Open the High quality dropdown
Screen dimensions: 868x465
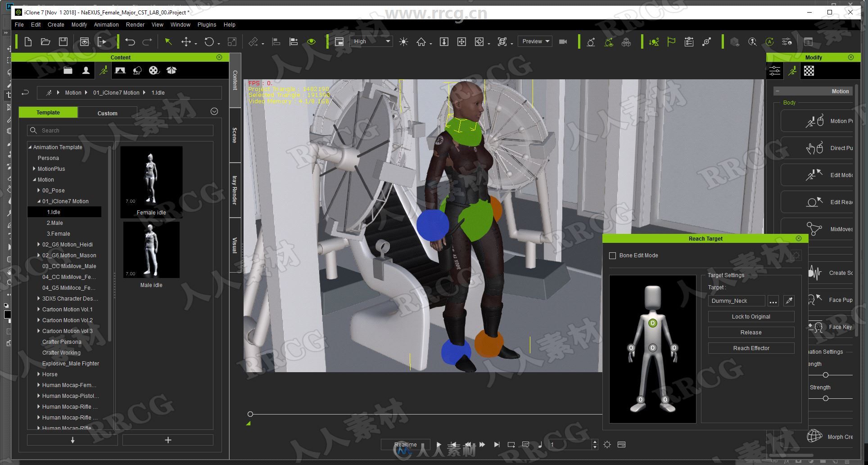[x=371, y=41]
